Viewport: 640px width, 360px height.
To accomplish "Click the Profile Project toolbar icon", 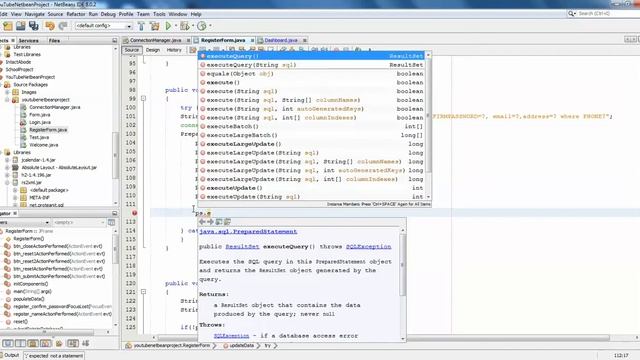I will coord(202,26).
